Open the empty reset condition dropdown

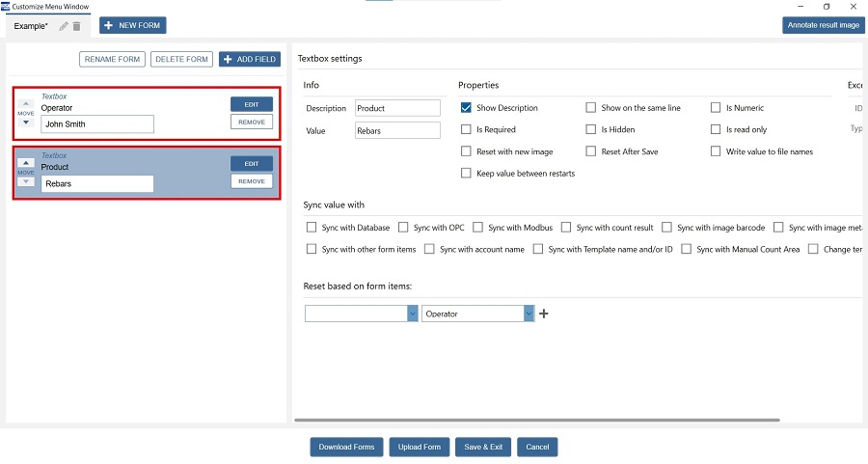[361, 314]
